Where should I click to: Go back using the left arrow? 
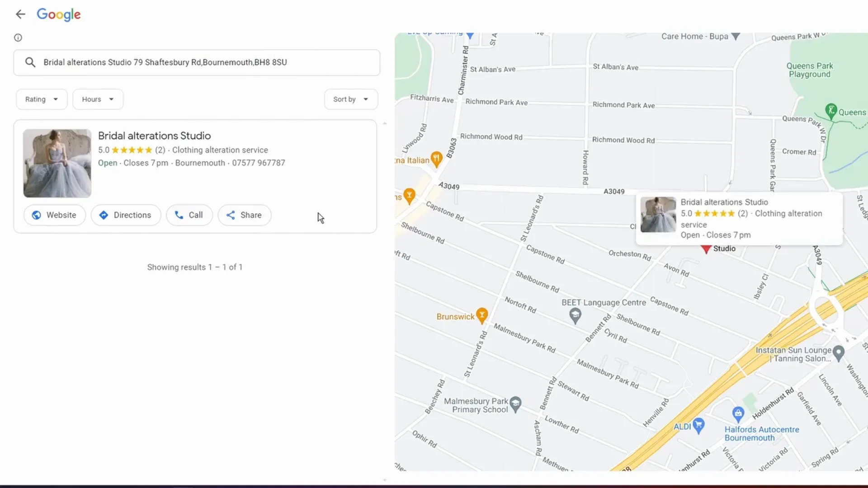click(20, 14)
